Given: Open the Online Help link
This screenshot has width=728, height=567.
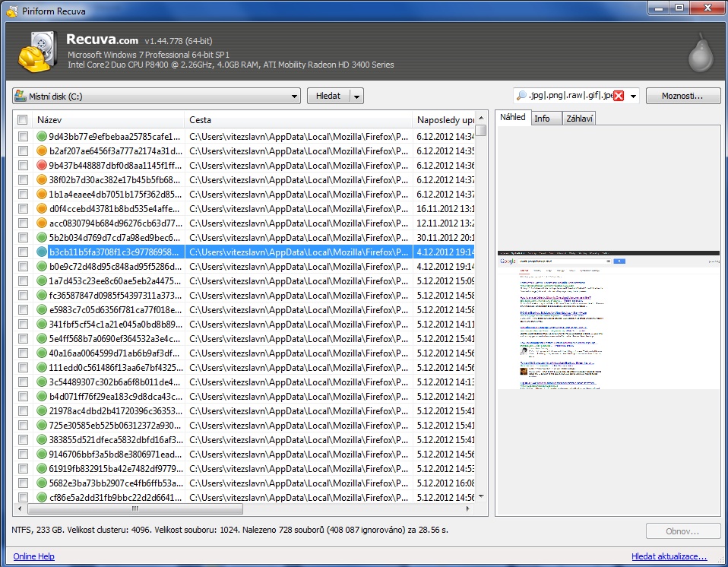Looking at the screenshot, I should [x=33, y=556].
